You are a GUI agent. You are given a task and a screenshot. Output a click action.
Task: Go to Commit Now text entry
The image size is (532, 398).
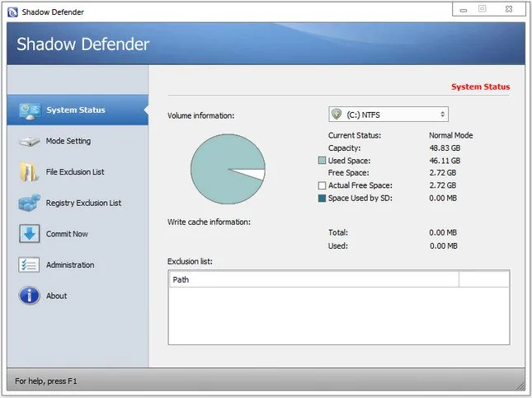[67, 234]
